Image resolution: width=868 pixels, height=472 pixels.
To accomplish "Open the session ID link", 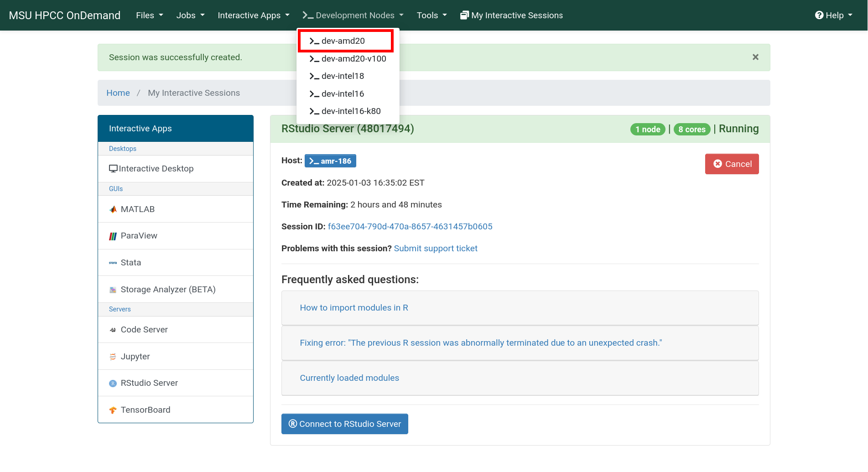I will pos(410,227).
